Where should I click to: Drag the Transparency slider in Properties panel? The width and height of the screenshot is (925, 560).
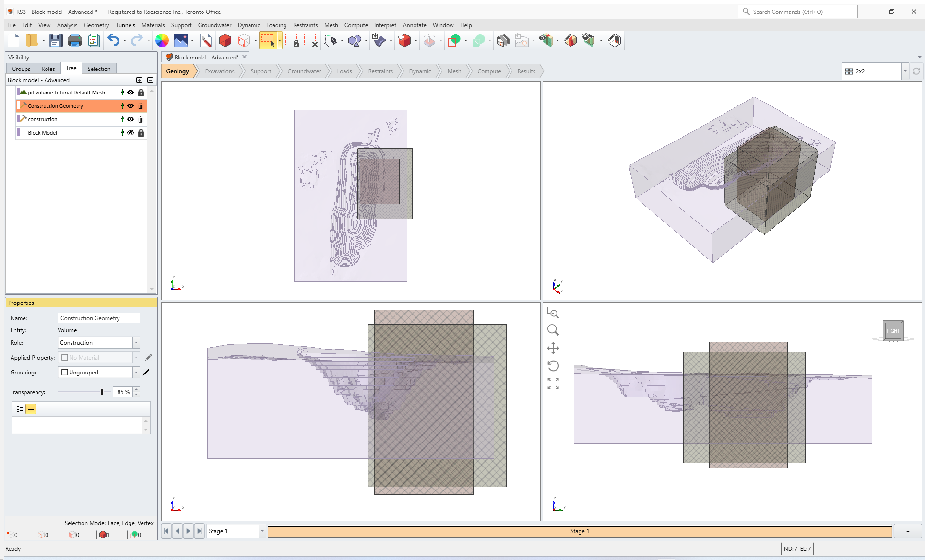tap(101, 392)
